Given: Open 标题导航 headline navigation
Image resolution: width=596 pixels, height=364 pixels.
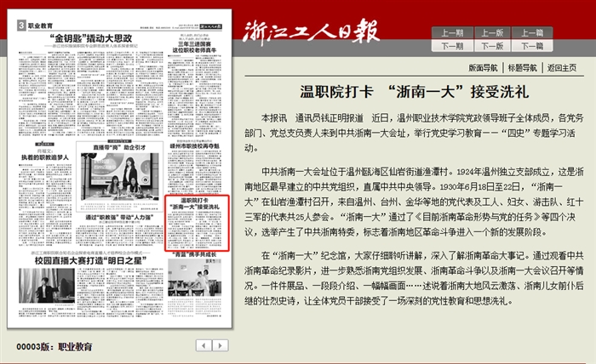Looking at the screenshot, I should pyautogui.click(x=522, y=67).
